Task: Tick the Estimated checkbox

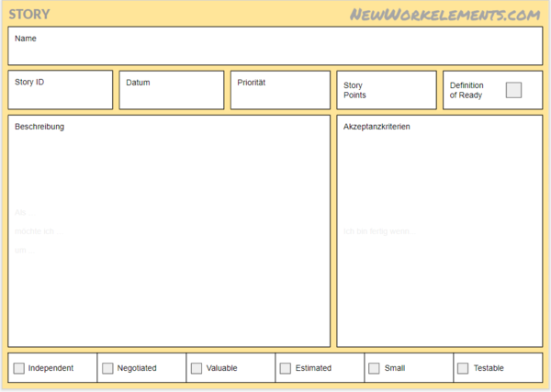Action: pos(286,368)
